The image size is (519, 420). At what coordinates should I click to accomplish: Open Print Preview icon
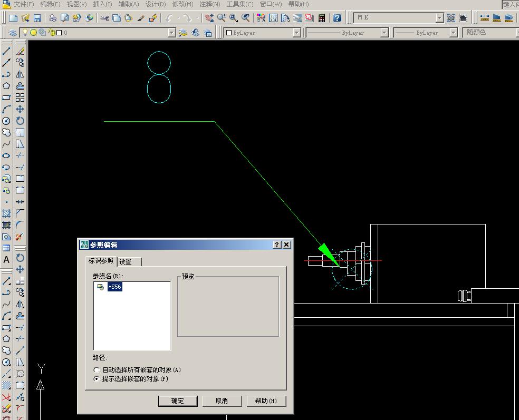click(x=64, y=18)
